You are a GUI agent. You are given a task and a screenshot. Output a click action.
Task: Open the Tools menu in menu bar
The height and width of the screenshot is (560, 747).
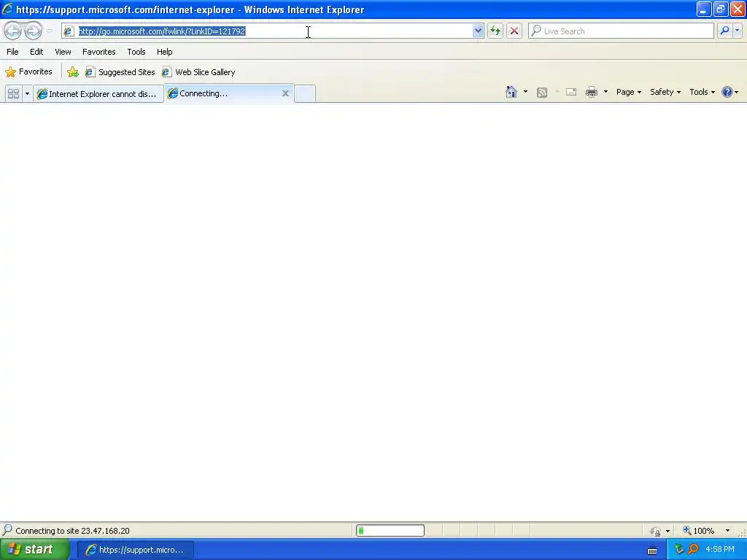136,52
